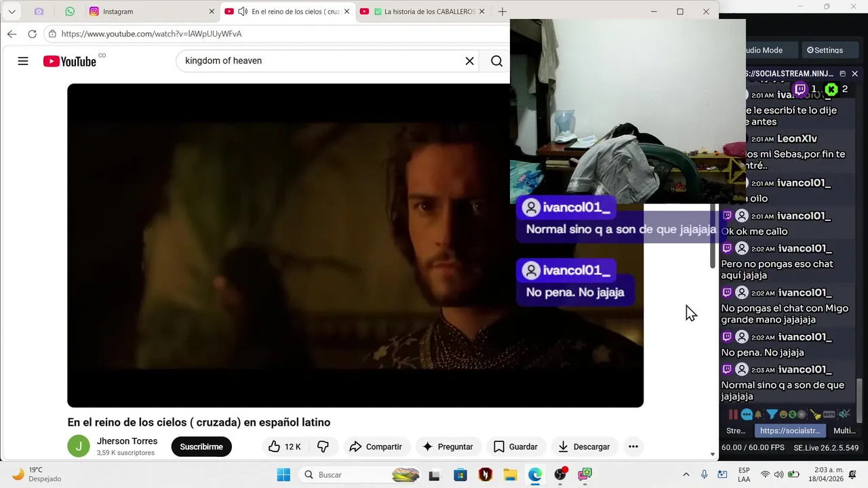868x488 pixels.
Task: Switch to the 'Stre...' dock tab
Action: (x=736, y=430)
